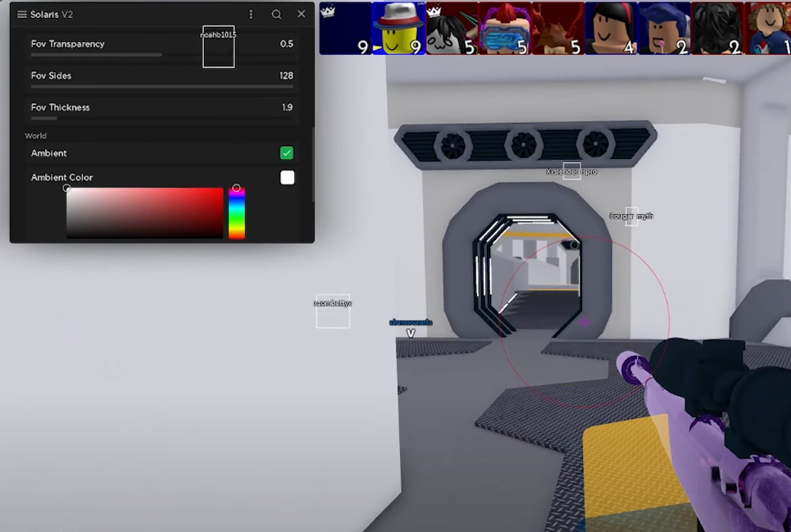The height and width of the screenshot is (532, 791).
Task: Adjust the Fov Transparency slider
Action: click(162, 54)
